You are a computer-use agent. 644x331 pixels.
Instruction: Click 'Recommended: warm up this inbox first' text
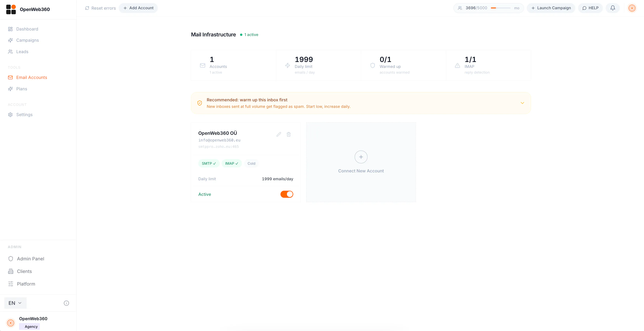247,100
